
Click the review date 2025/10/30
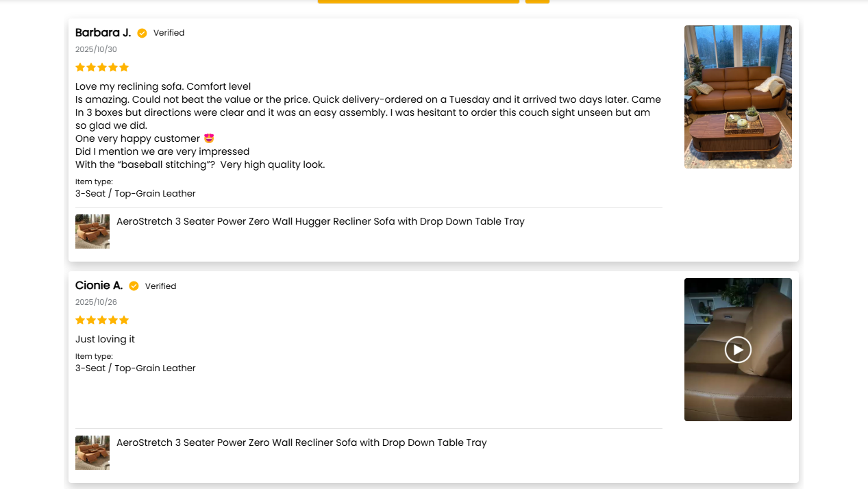pos(96,49)
